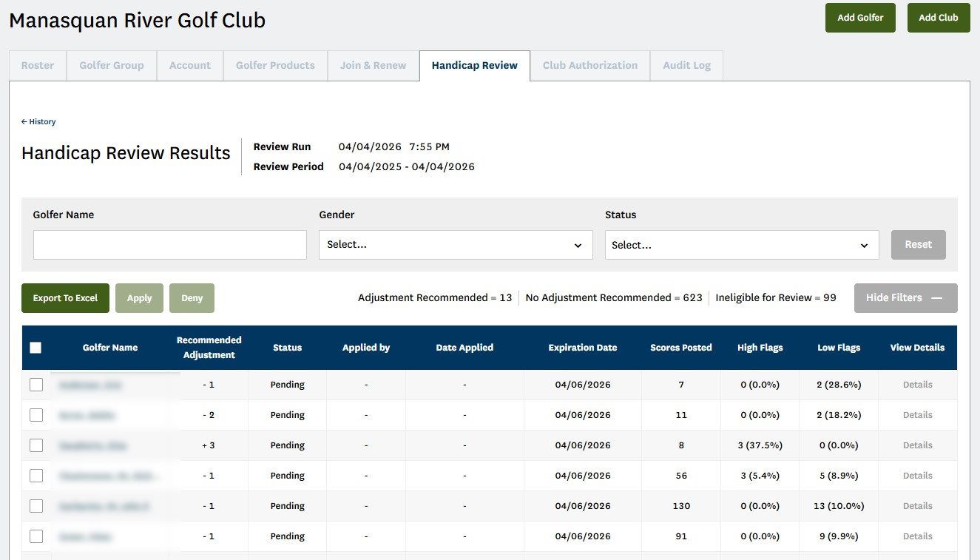Click the '2 (18.2%)' low flags cell
Screen dimensions: 980x560
pyautogui.click(x=839, y=415)
